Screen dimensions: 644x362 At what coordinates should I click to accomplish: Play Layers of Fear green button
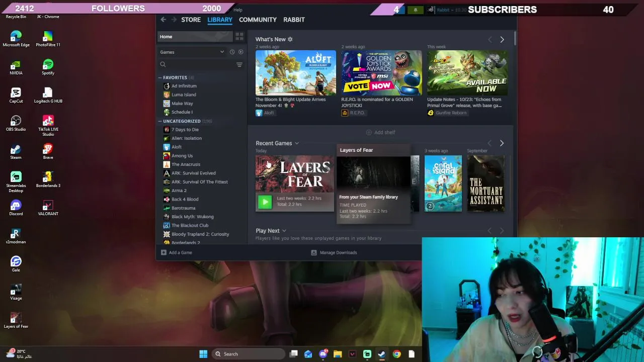click(265, 202)
